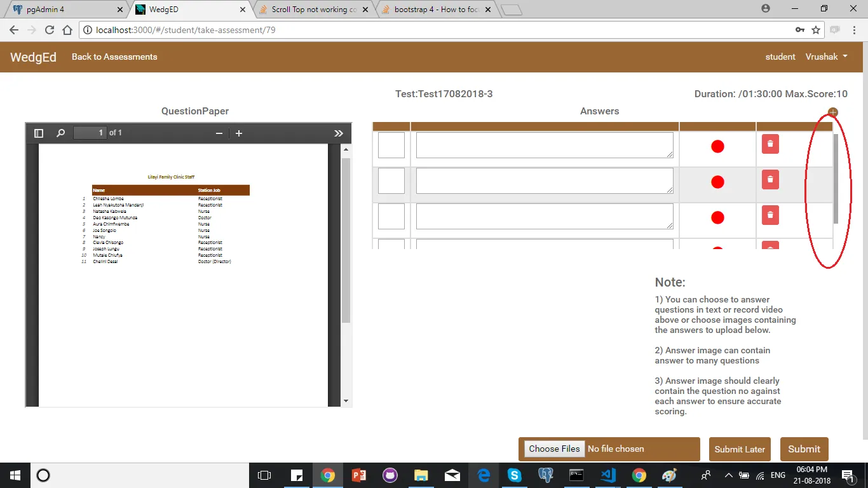Open the browser home page

tap(67, 30)
